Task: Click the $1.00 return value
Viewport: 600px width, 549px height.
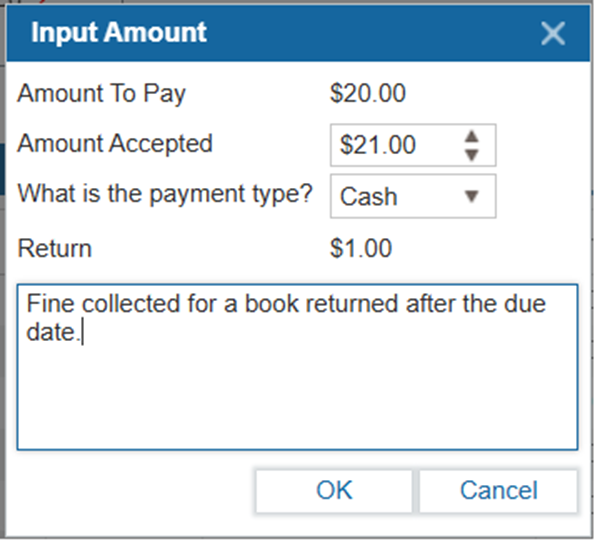Action: (361, 248)
